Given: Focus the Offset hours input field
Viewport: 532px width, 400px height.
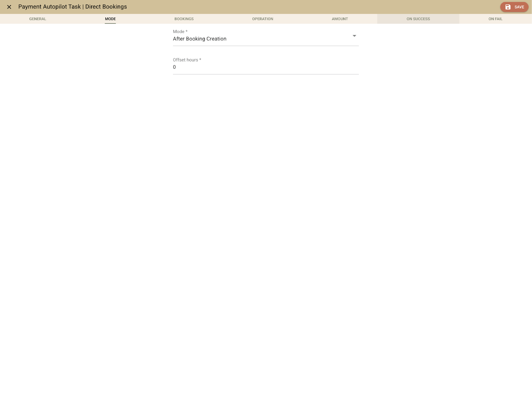Looking at the screenshot, I should [265, 67].
